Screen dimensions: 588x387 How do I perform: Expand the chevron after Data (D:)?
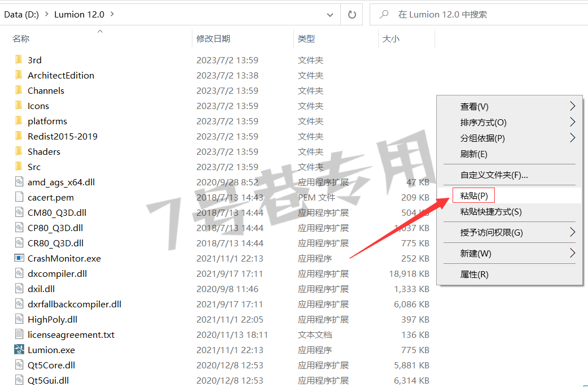pyautogui.click(x=47, y=14)
